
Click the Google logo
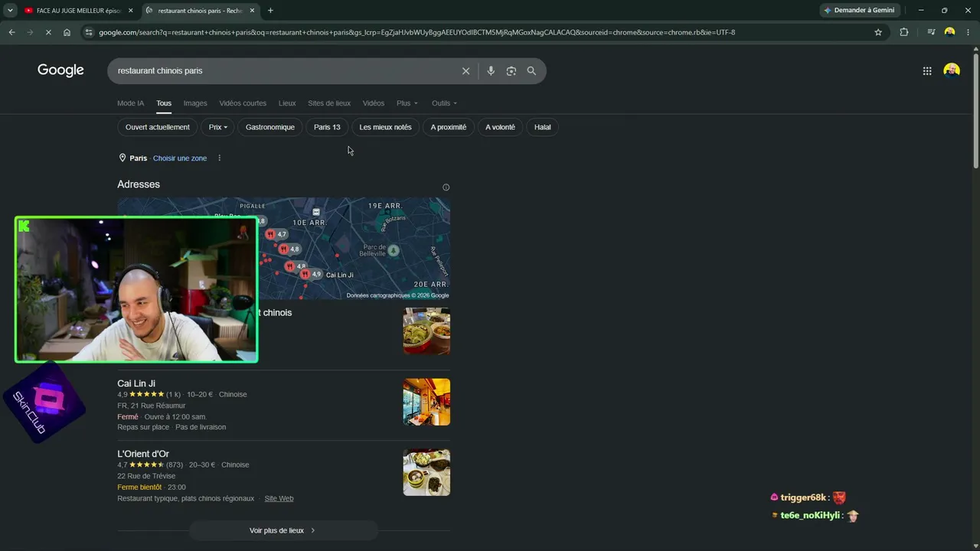[60, 70]
